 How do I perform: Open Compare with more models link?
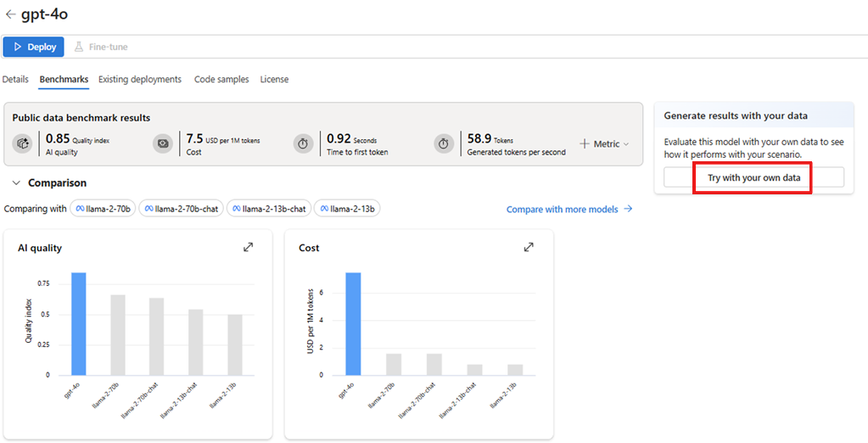tap(569, 209)
